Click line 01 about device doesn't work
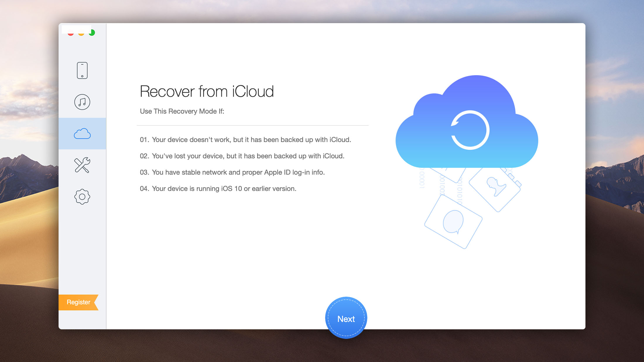The height and width of the screenshot is (362, 644). click(245, 140)
